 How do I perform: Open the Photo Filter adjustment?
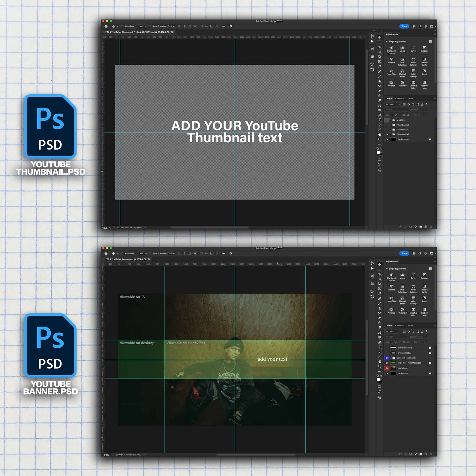pyautogui.click(x=391, y=71)
